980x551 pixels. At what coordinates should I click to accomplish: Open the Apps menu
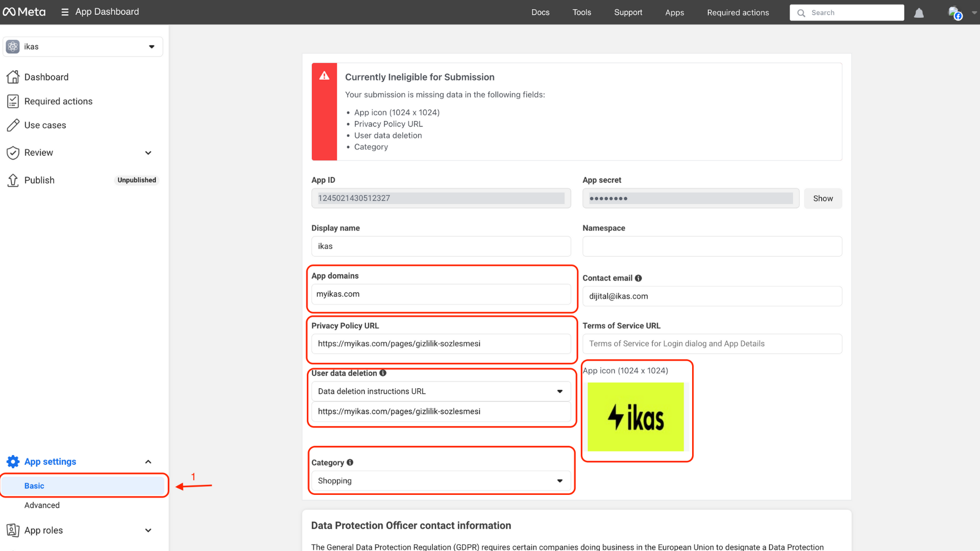(x=674, y=12)
